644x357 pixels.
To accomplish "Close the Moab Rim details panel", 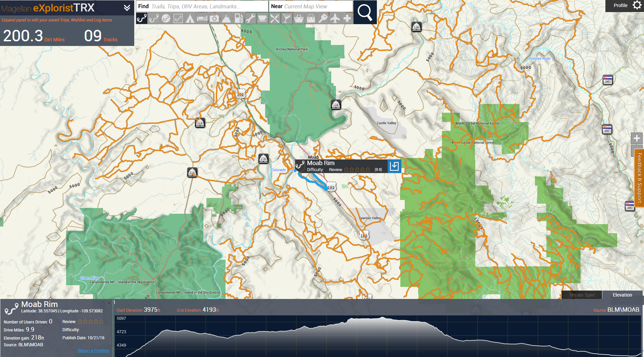I will pos(109,303).
